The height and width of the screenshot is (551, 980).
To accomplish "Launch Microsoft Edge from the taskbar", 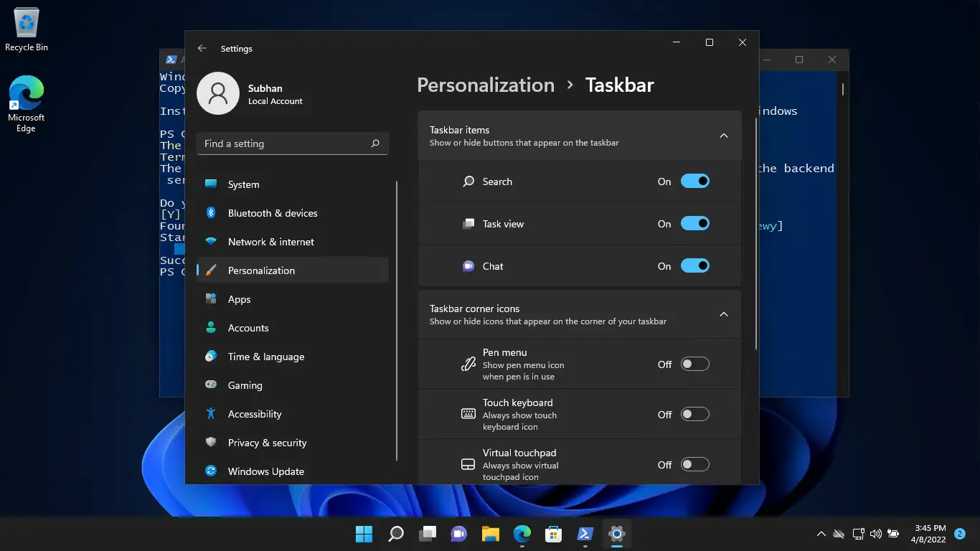I will [522, 534].
